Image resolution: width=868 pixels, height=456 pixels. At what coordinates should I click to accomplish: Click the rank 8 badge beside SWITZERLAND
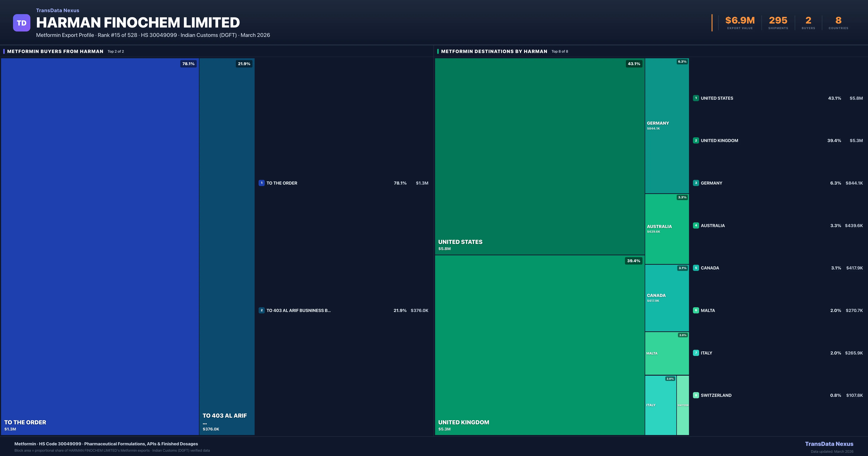pos(696,395)
